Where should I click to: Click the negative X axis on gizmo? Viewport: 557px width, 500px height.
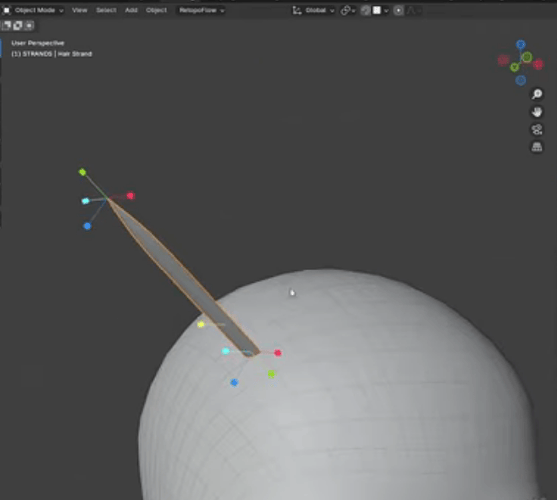pos(503,60)
